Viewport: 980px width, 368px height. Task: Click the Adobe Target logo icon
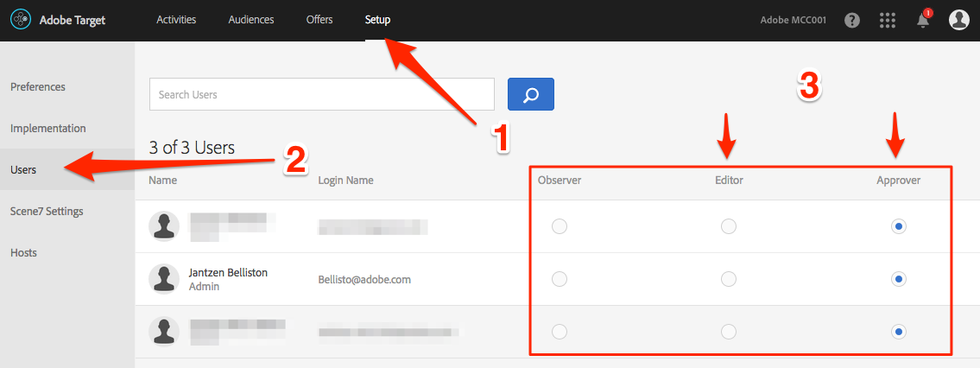21,20
